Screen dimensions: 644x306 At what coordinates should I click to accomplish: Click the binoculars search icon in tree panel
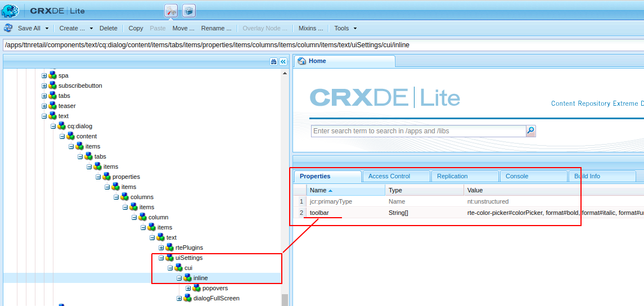[274, 61]
